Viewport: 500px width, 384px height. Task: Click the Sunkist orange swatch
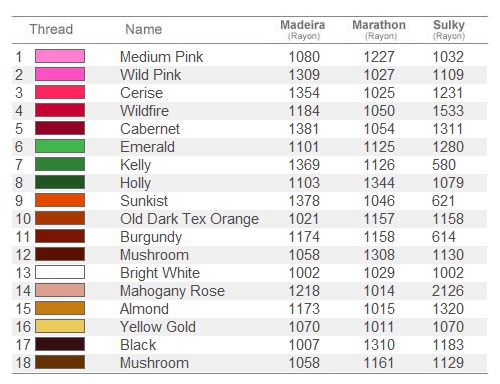[x=60, y=200]
